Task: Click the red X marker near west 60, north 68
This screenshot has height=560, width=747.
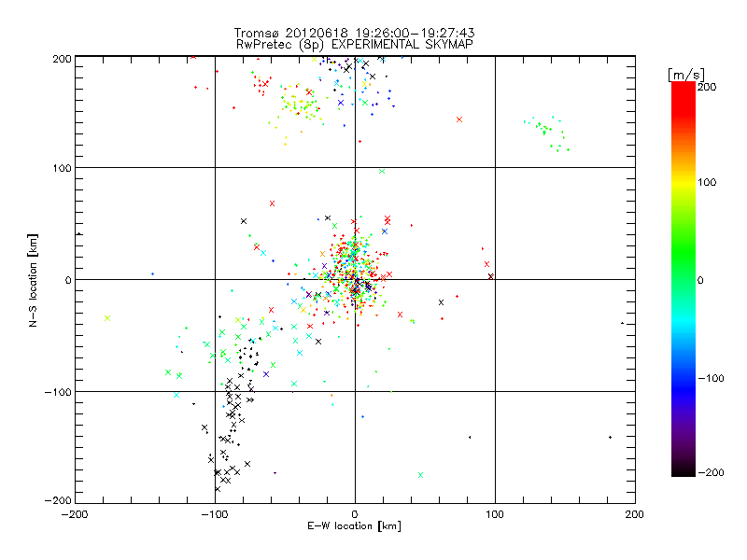Action: [x=272, y=203]
